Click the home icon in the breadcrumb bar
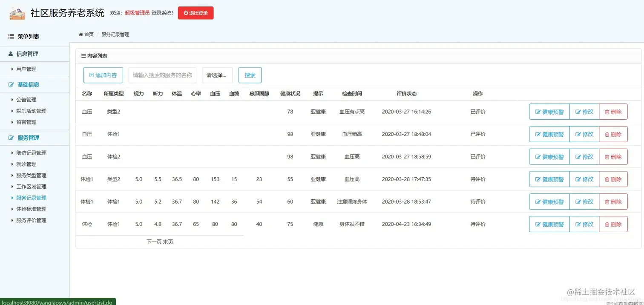Viewport: 644px width, 305px height. pos(80,35)
